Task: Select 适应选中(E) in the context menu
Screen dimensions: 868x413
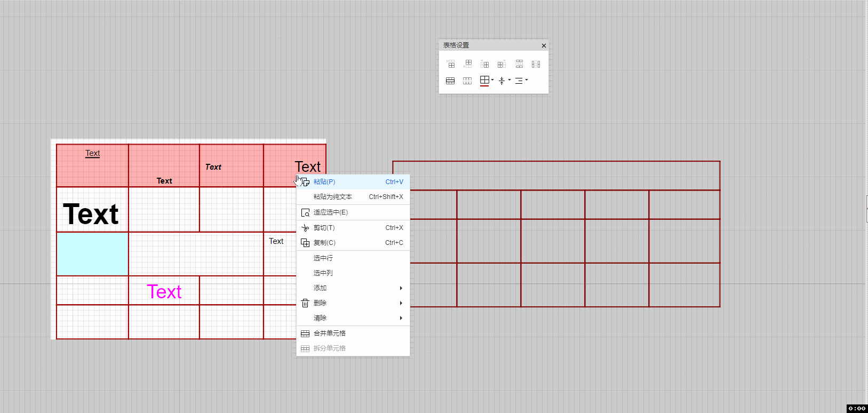Action: [x=353, y=212]
